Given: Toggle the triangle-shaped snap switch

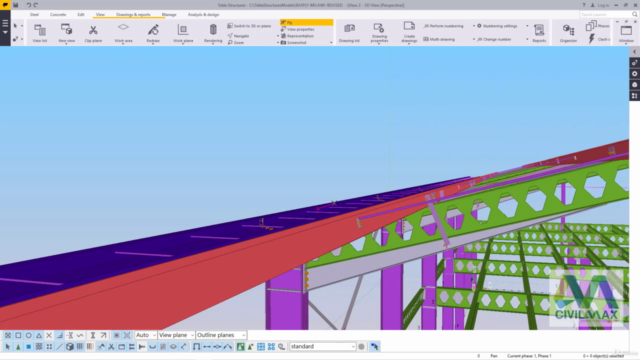Looking at the screenshot, I should 39,335.
